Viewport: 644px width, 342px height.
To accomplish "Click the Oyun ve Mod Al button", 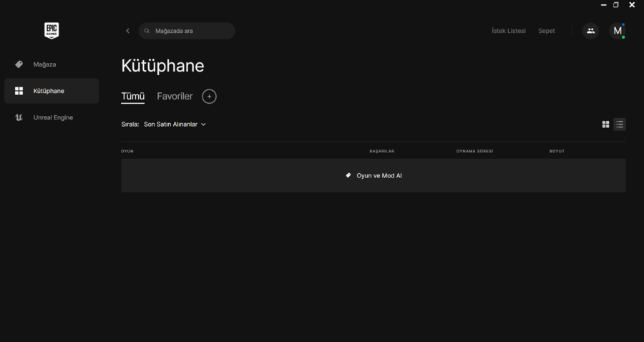I will (x=374, y=175).
